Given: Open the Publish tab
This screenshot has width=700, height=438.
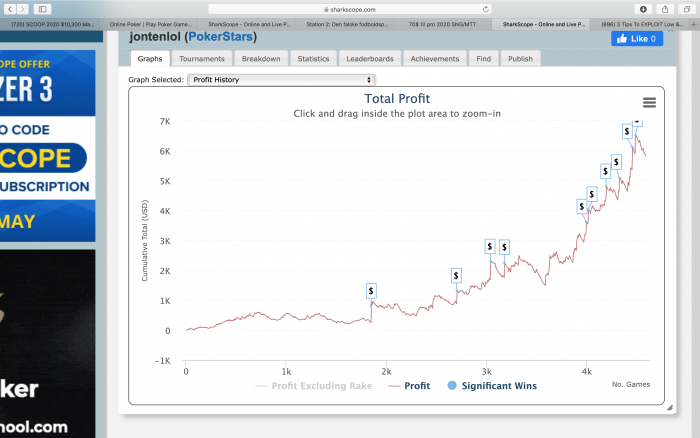Looking at the screenshot, I should (521, 58).
